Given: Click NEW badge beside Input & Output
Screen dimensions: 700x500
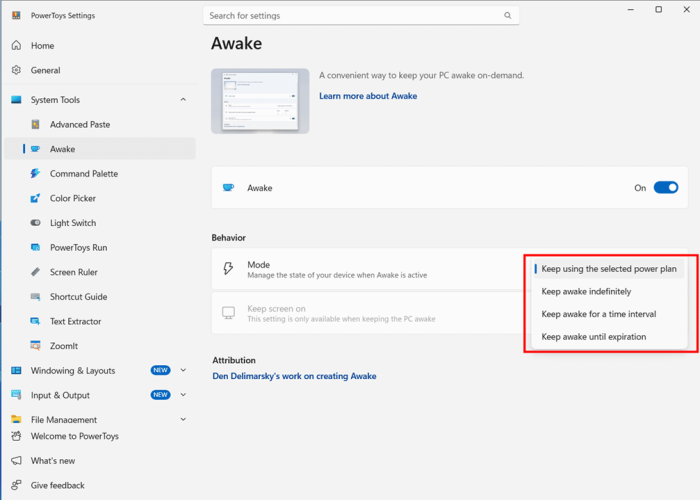Looking at the screenshot, I should tap(160, 395).
